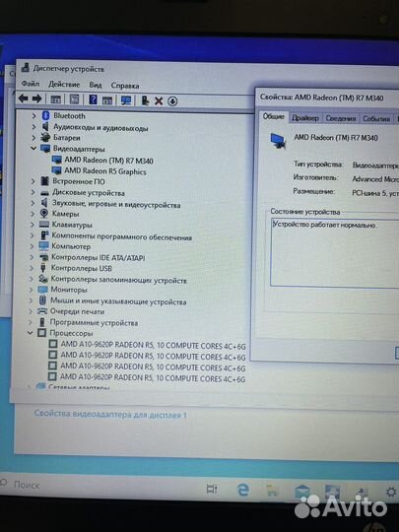Click the Bluetooth category icon
The width and height of the screenshot is (399, 532).
[x=45, y=115]
